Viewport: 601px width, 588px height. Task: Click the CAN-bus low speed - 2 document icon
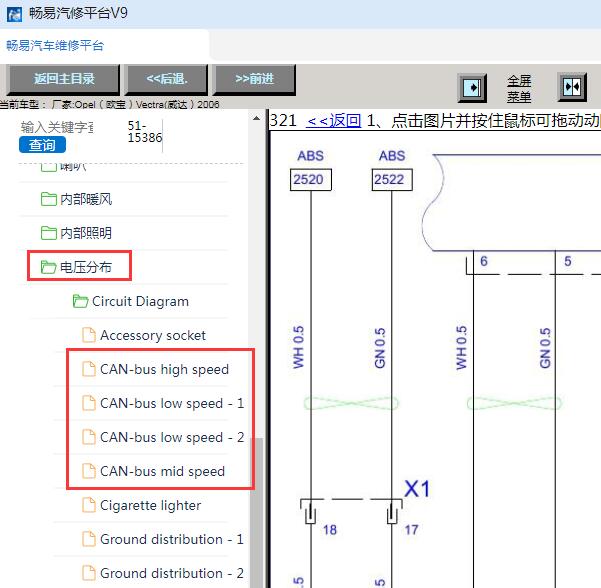pos(89,437)
